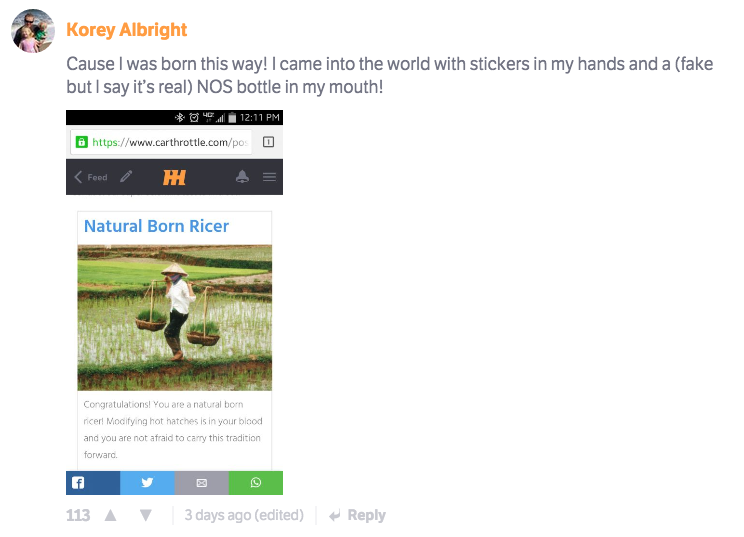744x537 pixels.
Task: Go back to Feed
Action: pyautogui.click(x=91, y=177)
